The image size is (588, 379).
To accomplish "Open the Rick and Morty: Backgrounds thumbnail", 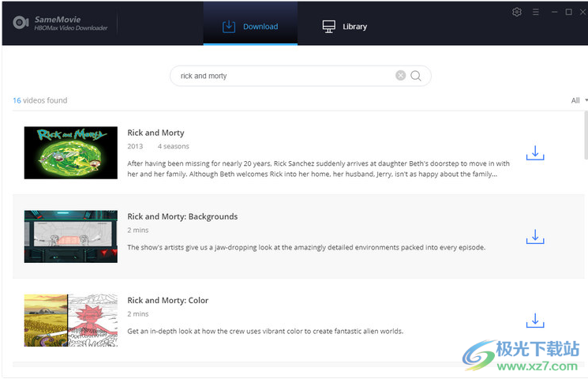I will 71,236.
